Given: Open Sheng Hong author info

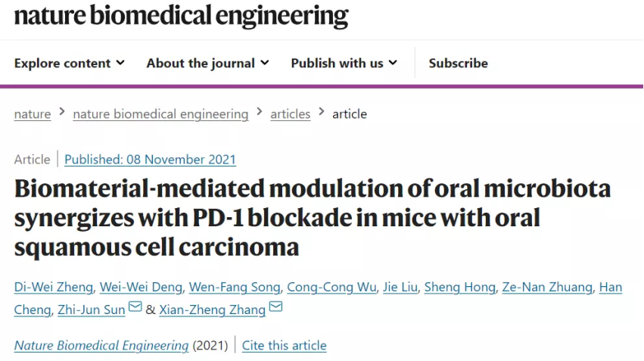Looking at the screenshot, I should (459, 287).
